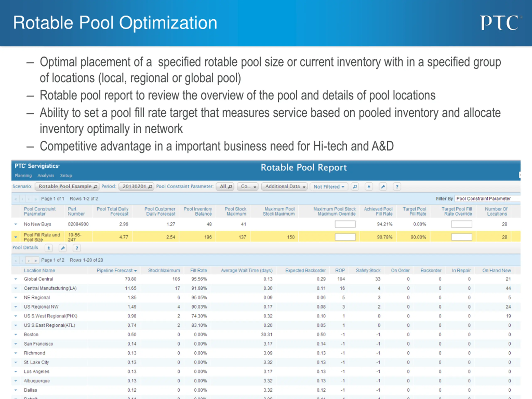532x399 pixels.
Task: Select the San Francisco location name
Action: [38, 344]
